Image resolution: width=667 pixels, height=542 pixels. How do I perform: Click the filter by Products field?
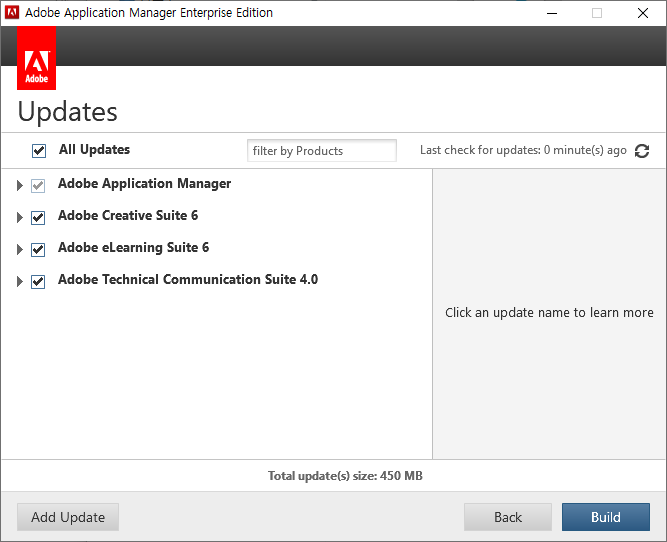322,151
